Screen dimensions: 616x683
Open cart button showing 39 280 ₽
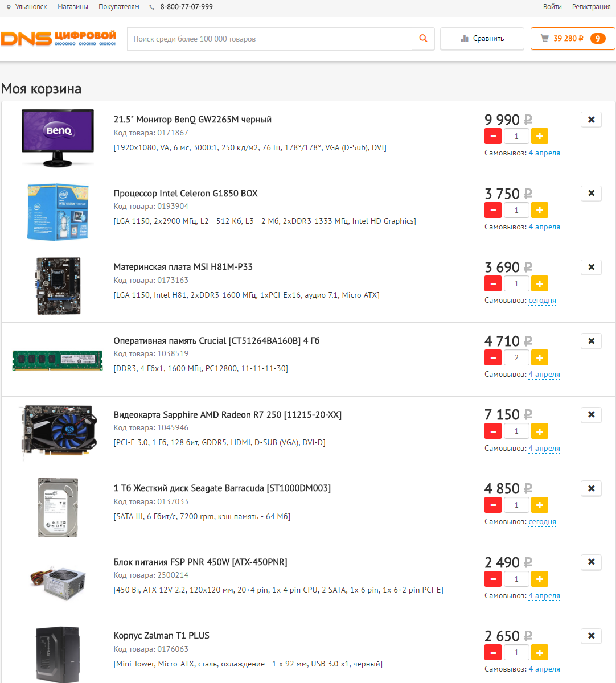pyautogui.click(x=573, y=39)
